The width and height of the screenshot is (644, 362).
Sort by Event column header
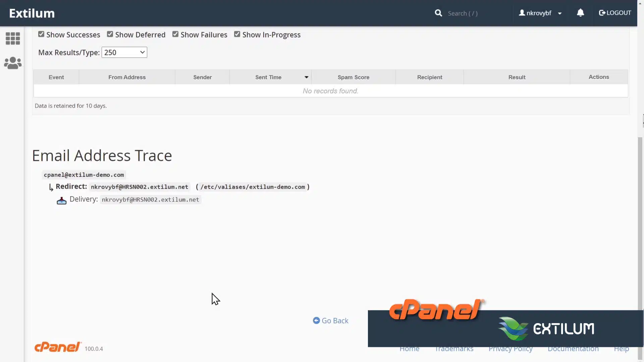click(56, 77)
